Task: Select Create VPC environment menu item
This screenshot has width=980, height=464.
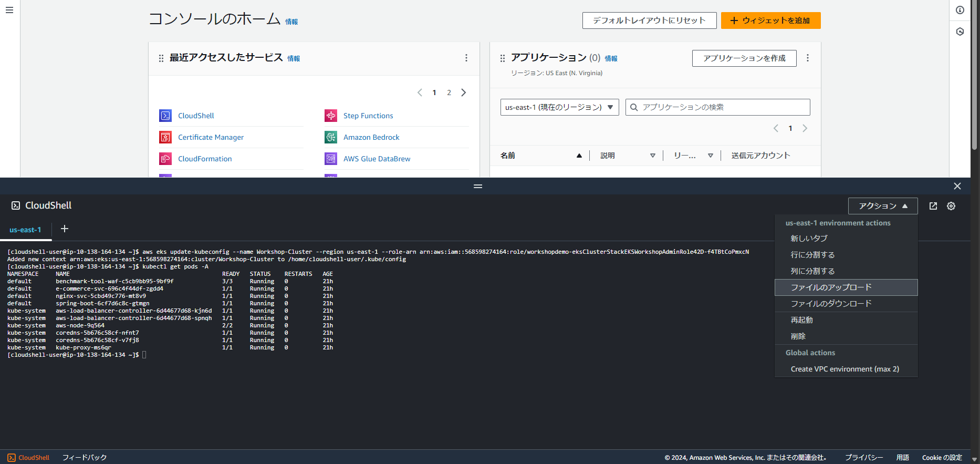Action: click(x=846, y=369)
